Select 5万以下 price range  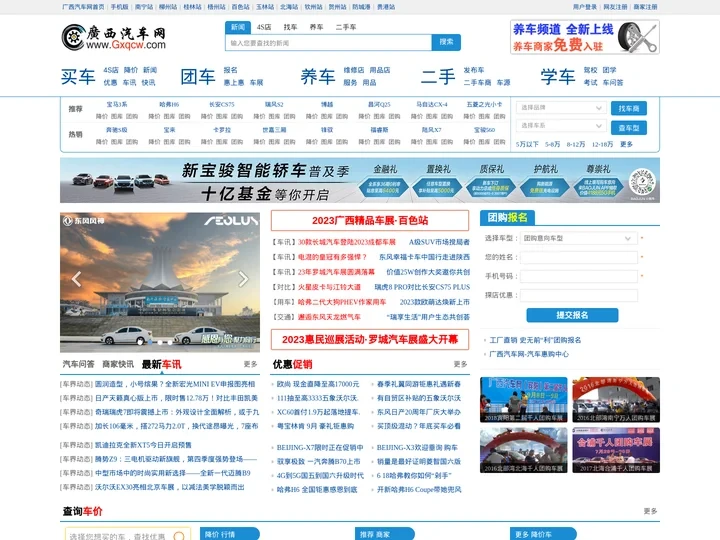[527, 144]
